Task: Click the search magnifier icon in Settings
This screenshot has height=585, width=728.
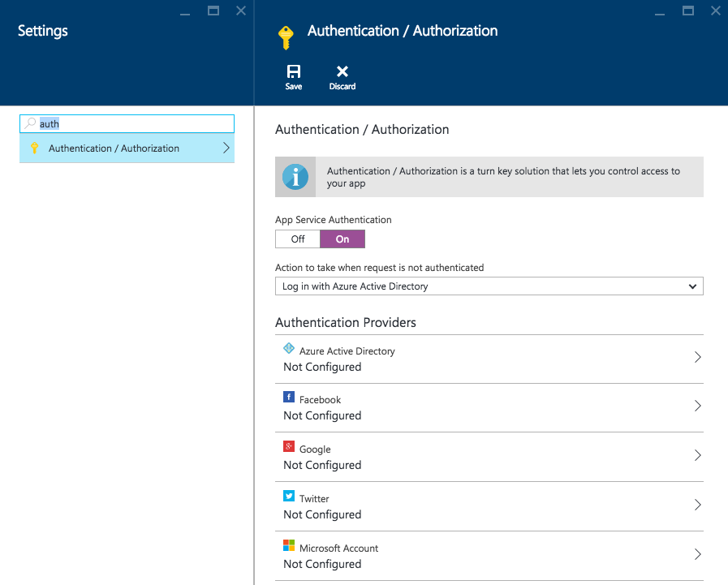Action: click(x=31, y=123)
